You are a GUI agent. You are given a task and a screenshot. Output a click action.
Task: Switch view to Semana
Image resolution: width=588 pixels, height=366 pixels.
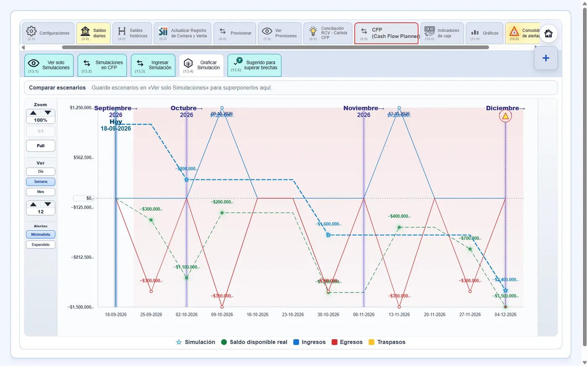click(41, 182)
